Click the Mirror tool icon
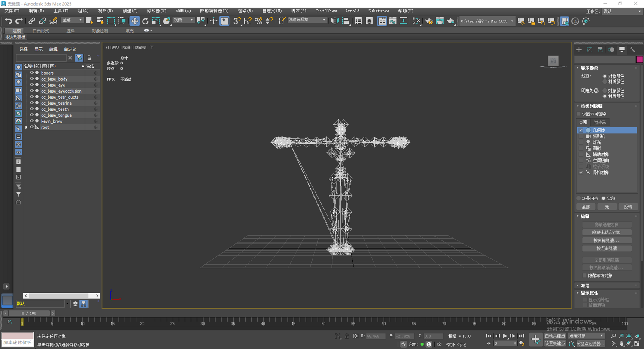This screenshot has height=349, width=644. [335, 21]
